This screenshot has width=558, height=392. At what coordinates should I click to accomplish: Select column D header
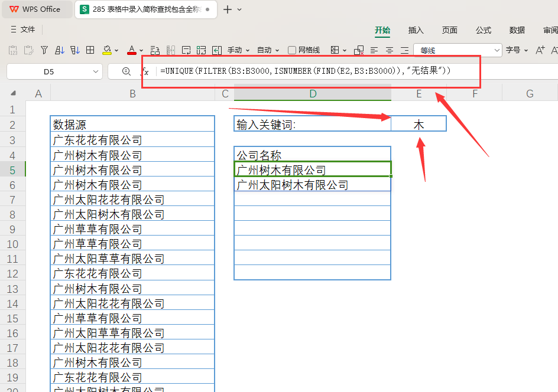(313, 94)
